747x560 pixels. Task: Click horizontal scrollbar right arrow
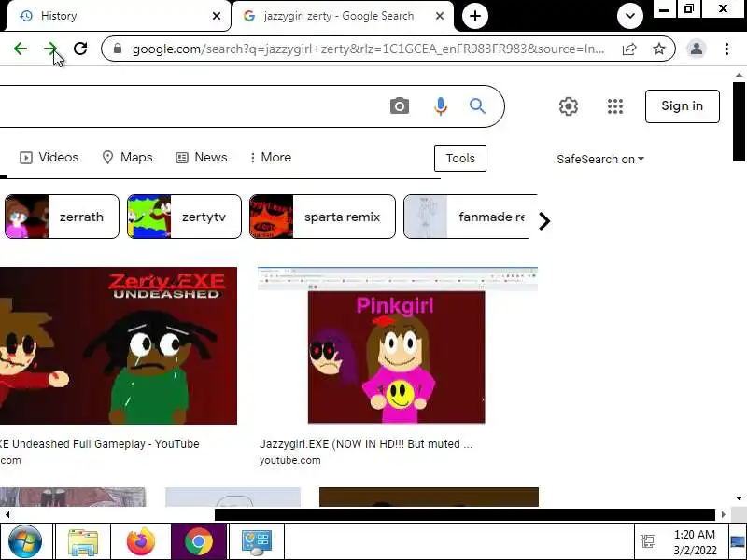pos(723,515)
